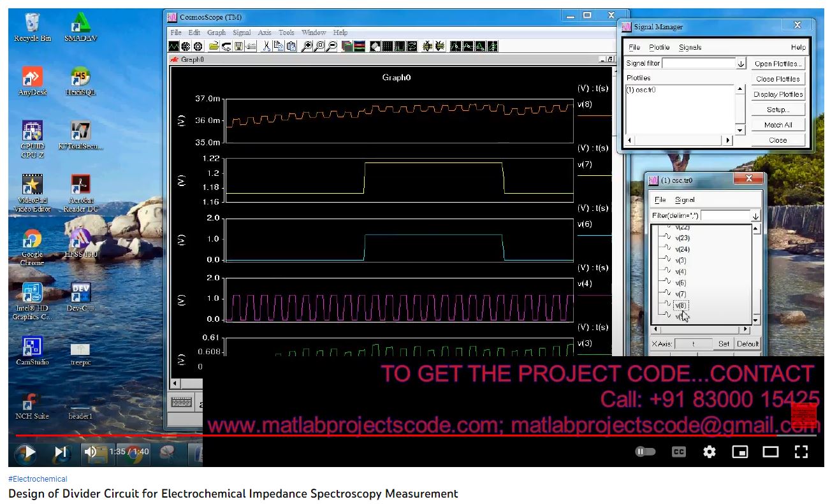Open the Graph menu in CosmosScope
This screenshot has height=504, width=830.
point(216,32)
